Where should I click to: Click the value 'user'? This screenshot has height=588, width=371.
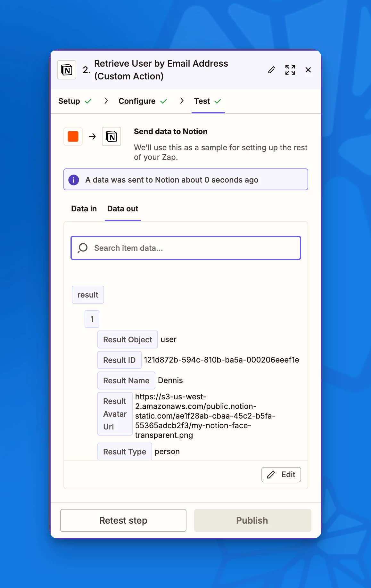point(169,339)
